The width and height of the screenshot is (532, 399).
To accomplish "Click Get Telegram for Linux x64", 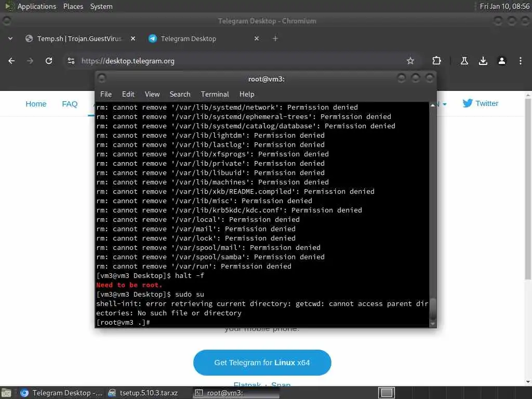I will (x=262, y=362).
